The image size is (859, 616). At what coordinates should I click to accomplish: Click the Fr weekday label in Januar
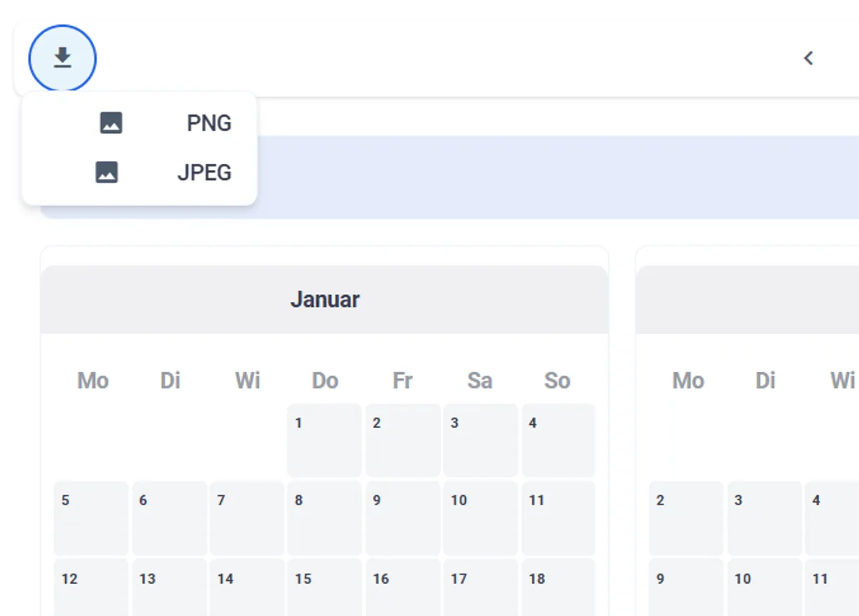tap(402, 380)
